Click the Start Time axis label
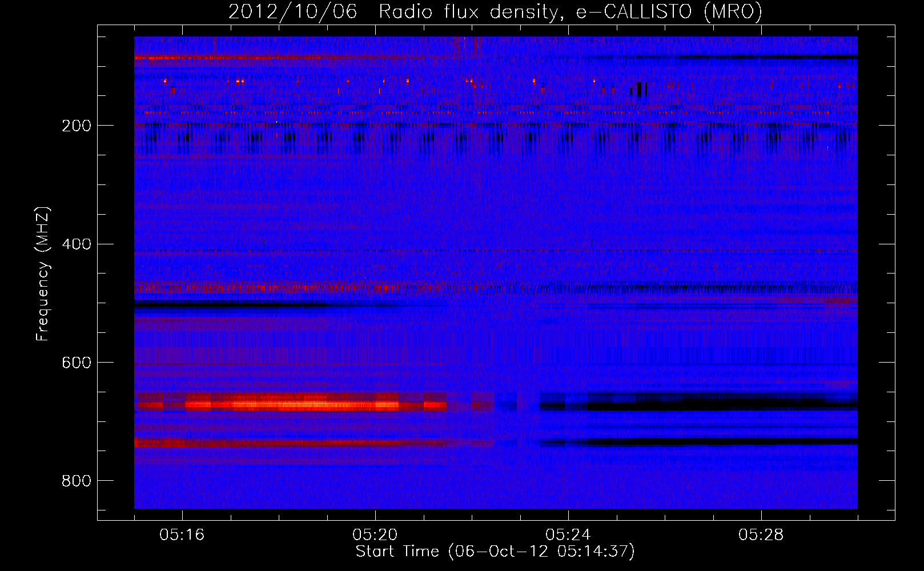 tap(495, 552)
